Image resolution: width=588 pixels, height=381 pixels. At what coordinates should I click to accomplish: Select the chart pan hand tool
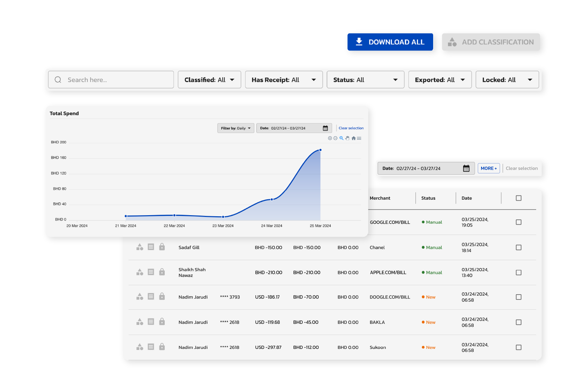(347, 138)
